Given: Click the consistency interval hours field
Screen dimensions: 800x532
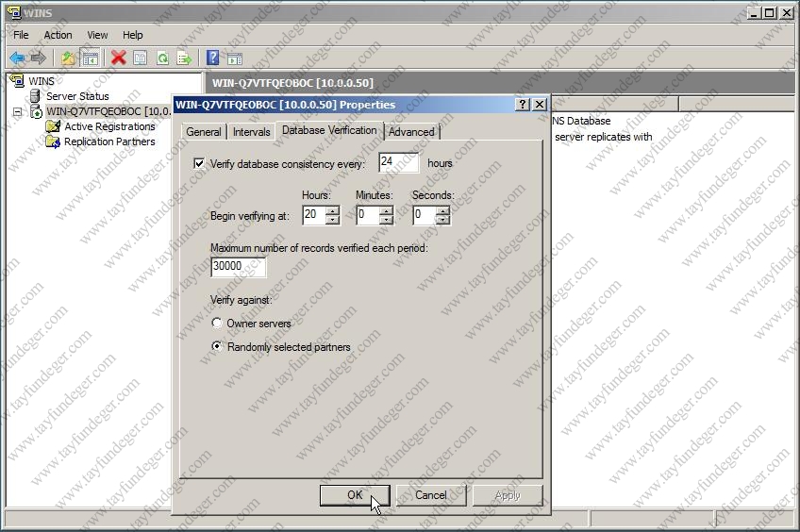Looking at the screenshot, I should point(398,162).
